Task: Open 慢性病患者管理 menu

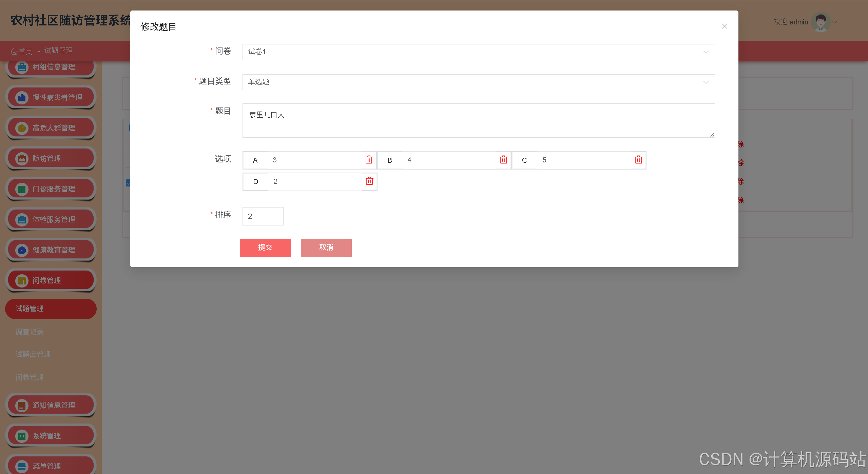Action: (x=51, y=98)
